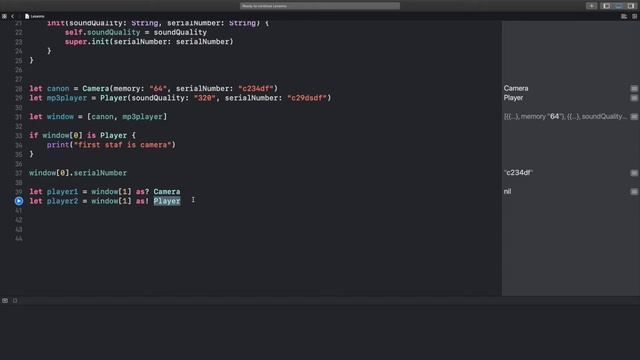Click the print statement on line 34

(111, 145)
